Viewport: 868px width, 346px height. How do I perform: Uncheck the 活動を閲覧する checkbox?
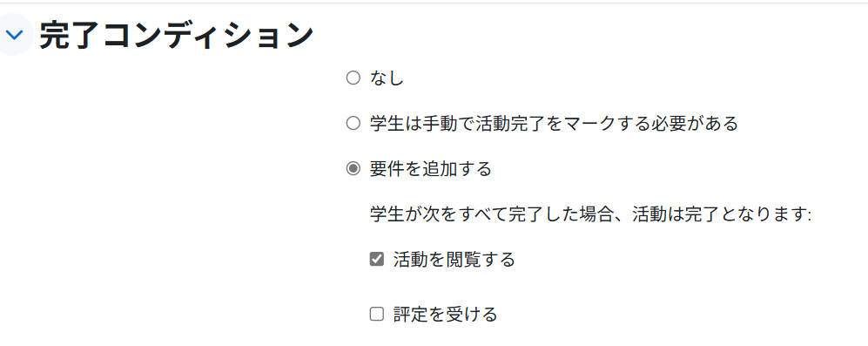(x=376, y=259)
